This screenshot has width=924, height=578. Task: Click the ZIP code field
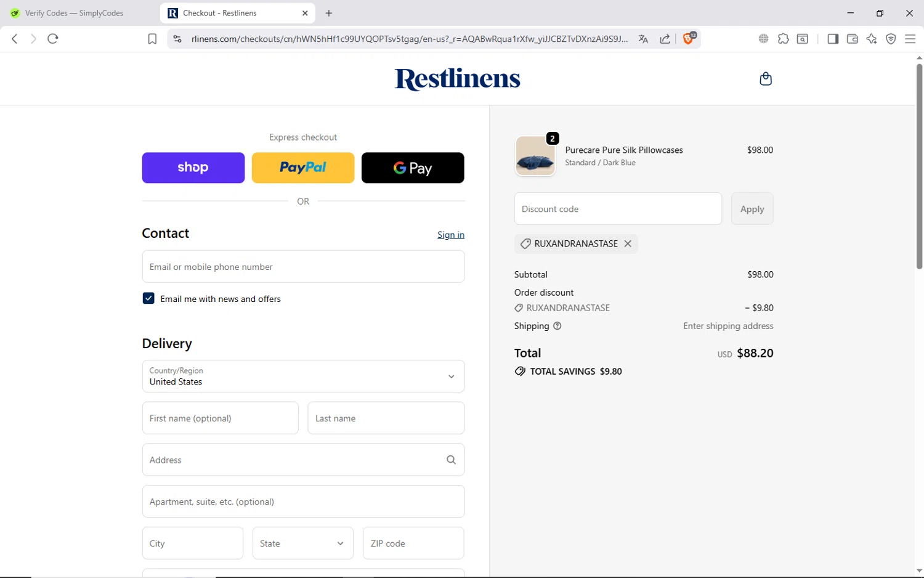pos(413,543)
